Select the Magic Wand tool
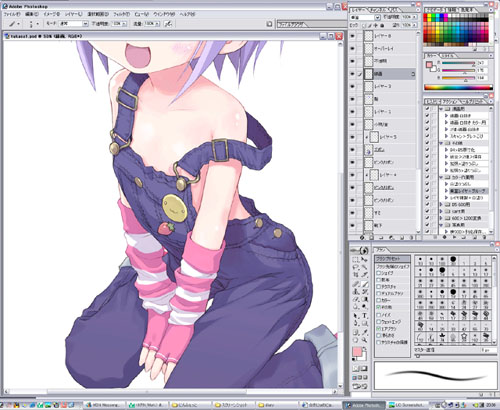The width and height of the screenshot is (500, 410). [364, 267]
